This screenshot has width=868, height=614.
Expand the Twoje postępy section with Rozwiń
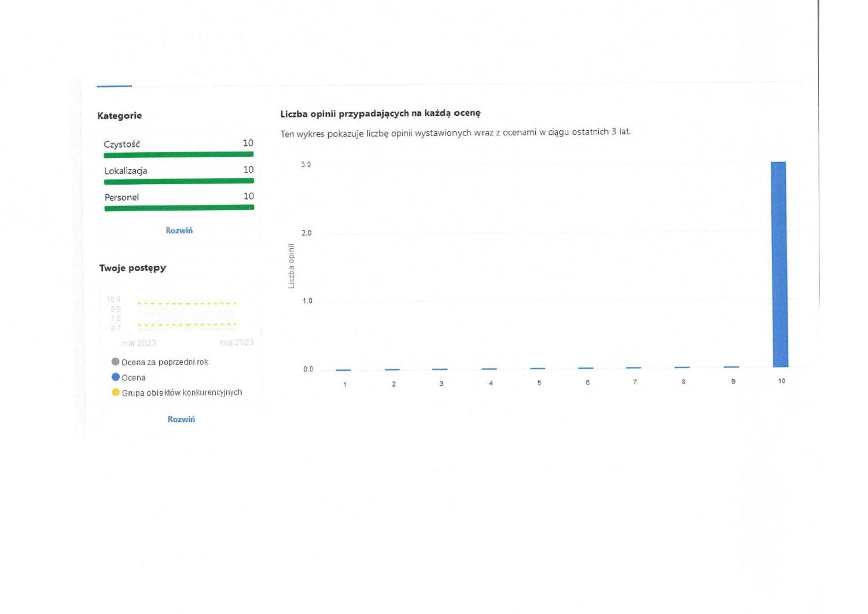click(x=181, y=419)
